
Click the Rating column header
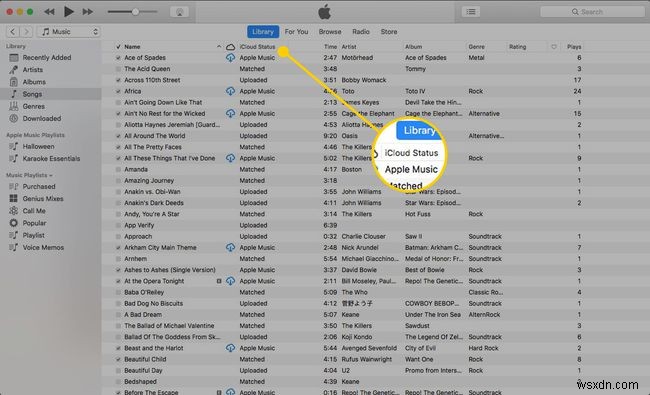[518, 47]
